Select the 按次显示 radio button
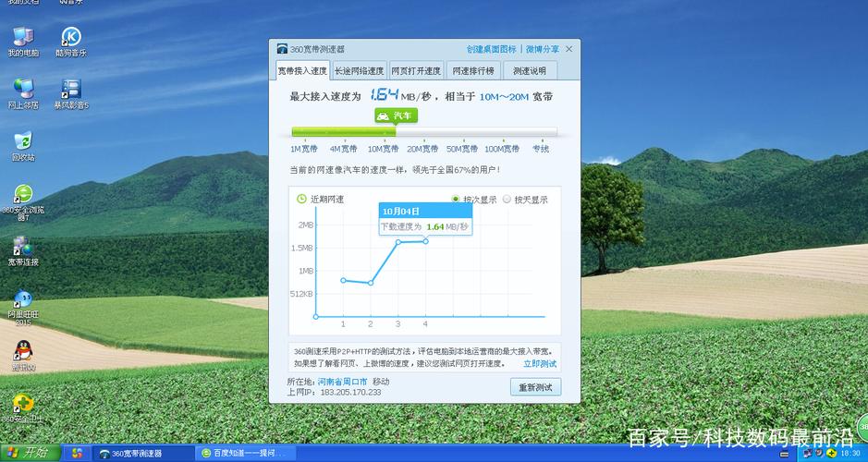Image resolution: width=868 pixels, height=462 pixels. 456,200
